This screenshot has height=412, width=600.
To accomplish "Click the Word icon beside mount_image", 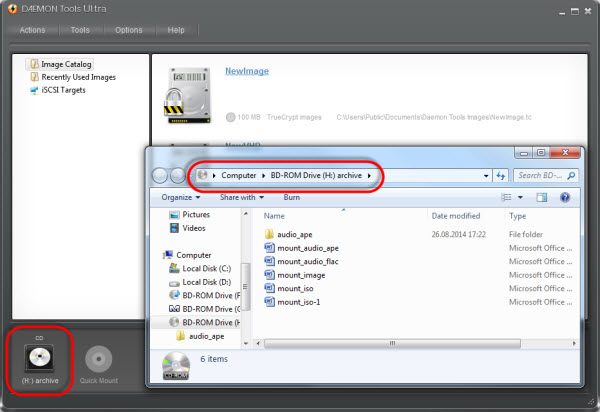I will point(269,275).
